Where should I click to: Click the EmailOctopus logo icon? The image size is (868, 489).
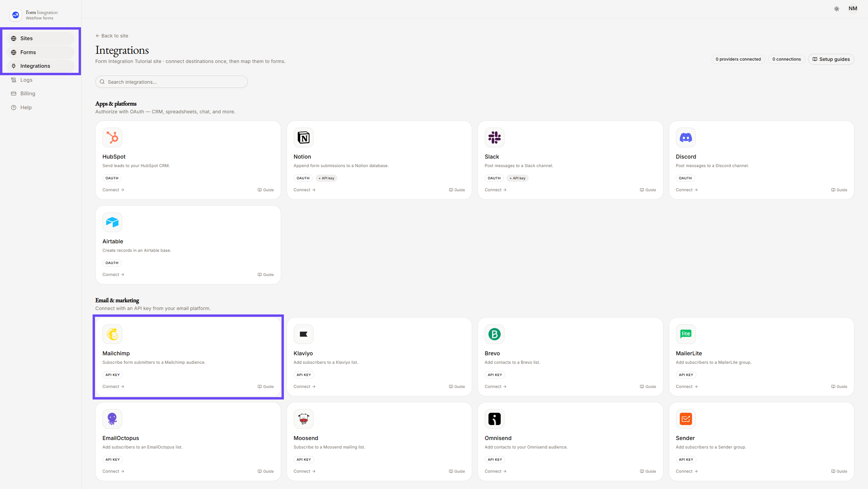(112, 419)
